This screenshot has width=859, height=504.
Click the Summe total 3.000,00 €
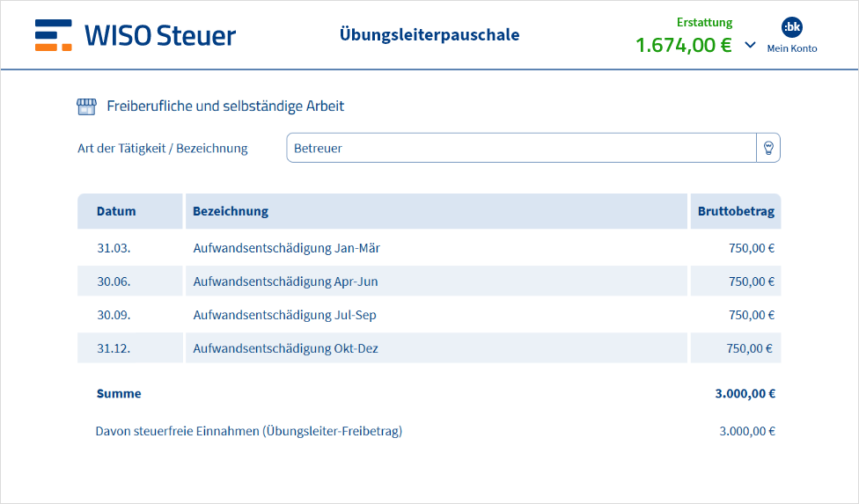(x=745, y=394)
